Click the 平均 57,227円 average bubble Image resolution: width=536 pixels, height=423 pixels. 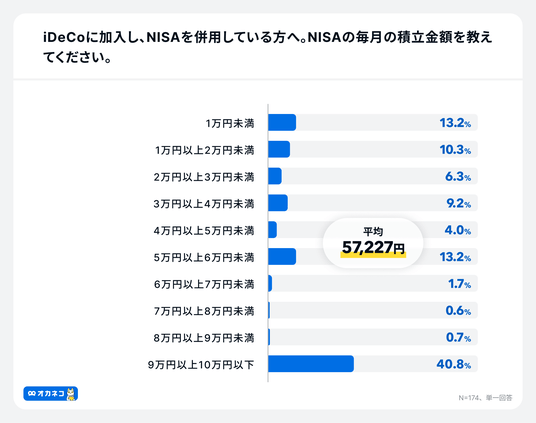click(373, 243)
